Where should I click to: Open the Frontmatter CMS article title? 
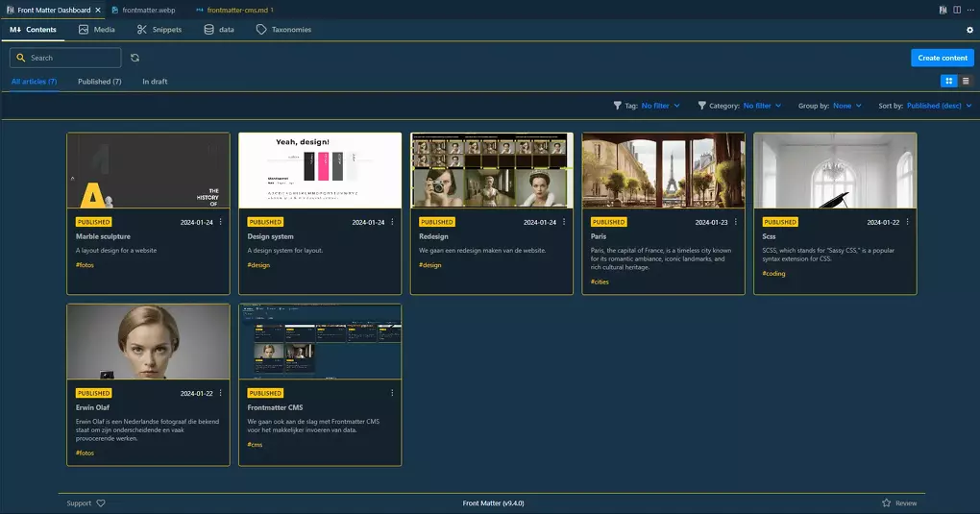click(x=275, y=407)
